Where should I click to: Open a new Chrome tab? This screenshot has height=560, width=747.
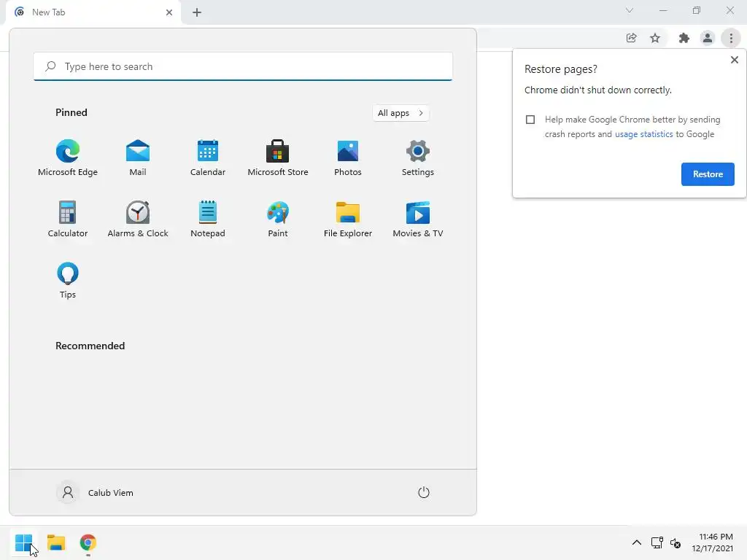pyautogui.click(x=197, y=12)
